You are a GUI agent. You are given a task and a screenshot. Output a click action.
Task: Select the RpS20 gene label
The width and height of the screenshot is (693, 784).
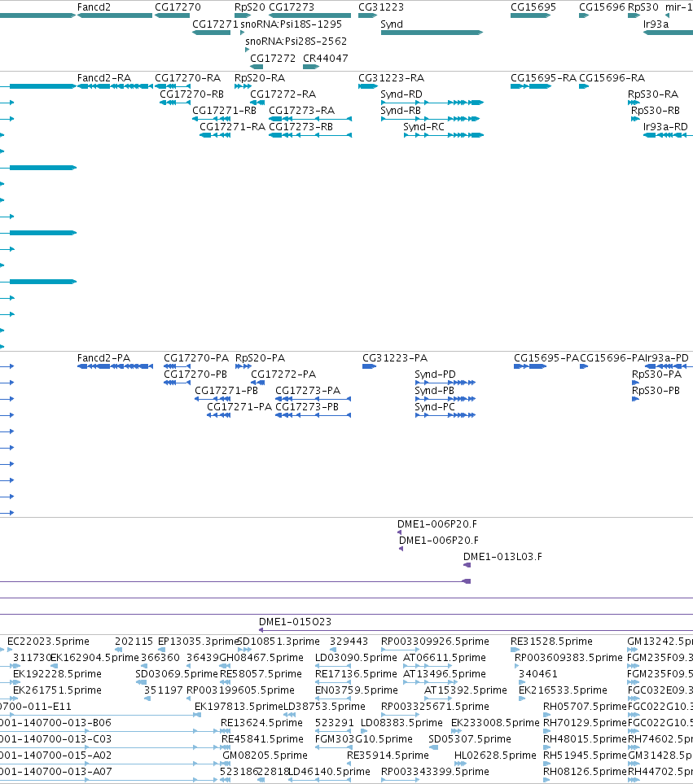coord(249,7)
